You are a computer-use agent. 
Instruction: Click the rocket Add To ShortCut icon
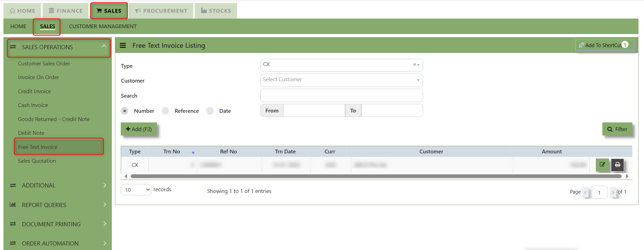click(x=581, y=45)
